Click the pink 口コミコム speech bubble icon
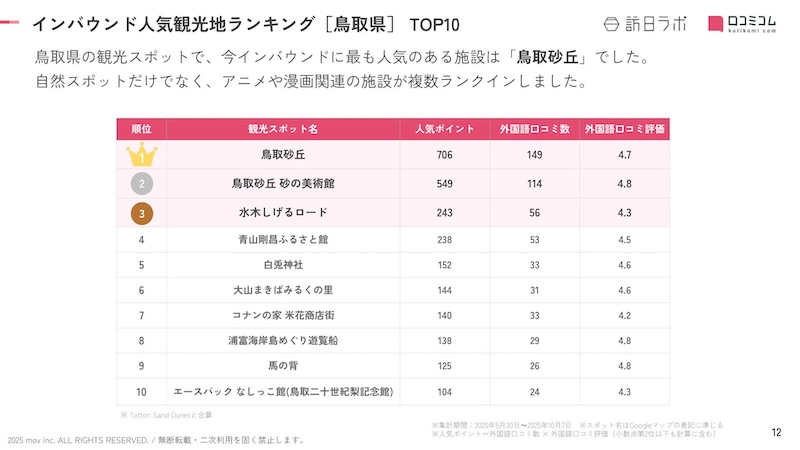Image resolution: width=800 pixels, height=450 pixels. click(x=717, y=24)
